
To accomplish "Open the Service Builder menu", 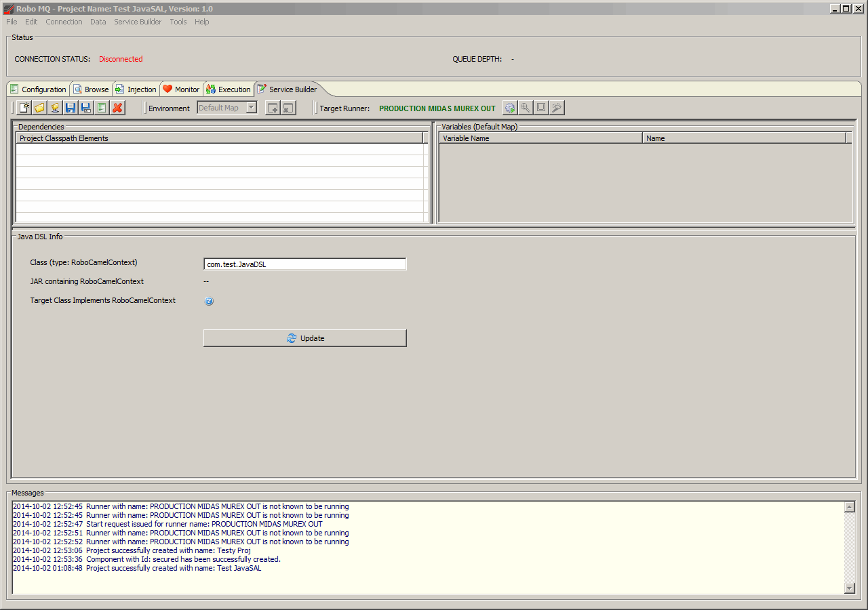I will click(x=138, y=22).
